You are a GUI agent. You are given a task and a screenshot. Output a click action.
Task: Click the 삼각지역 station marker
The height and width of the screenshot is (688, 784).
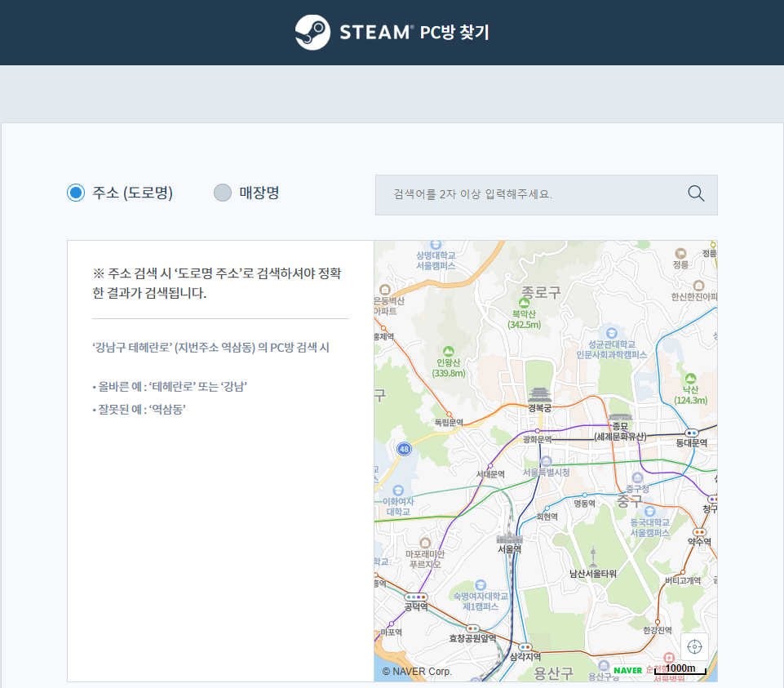click(525, 647)
